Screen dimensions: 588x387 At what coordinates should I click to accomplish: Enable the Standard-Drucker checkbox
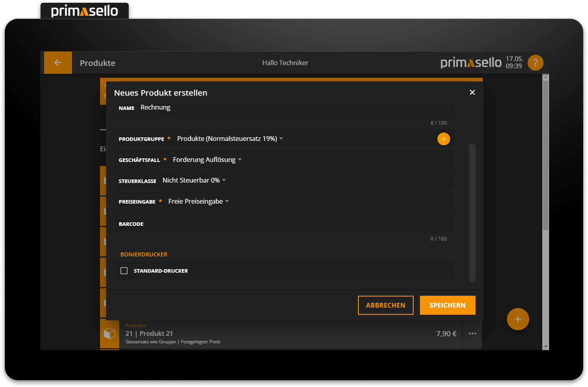(x=124, y=271)
